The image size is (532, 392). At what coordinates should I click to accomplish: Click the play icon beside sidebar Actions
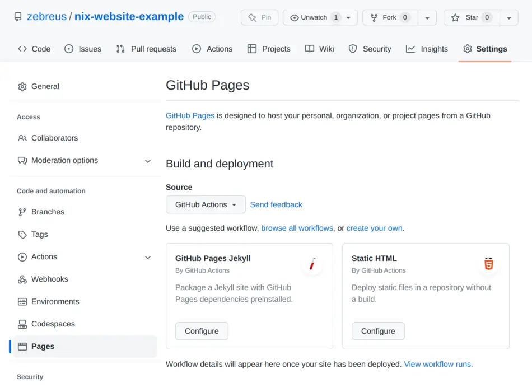(x=22, y=257)
